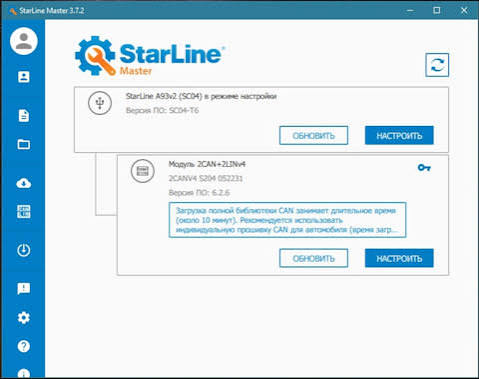Open settings gear in sidebar

[24, 318]
